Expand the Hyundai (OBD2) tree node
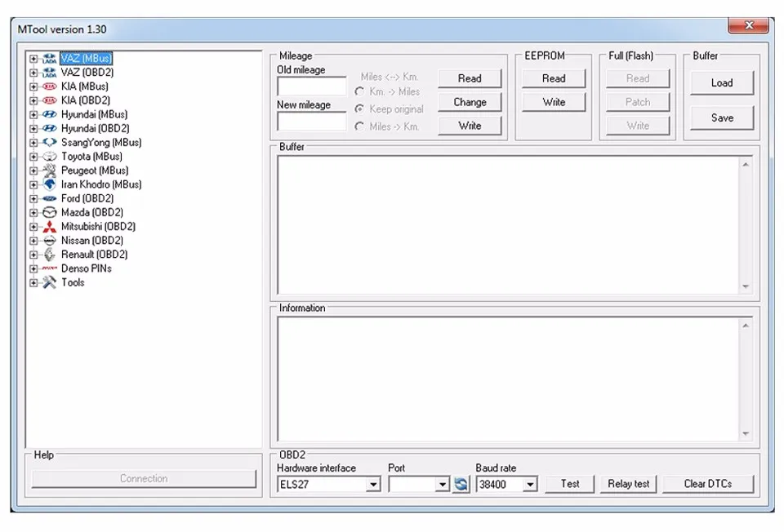The width and height of the screenshot is (784, 532). pos(33,128)
